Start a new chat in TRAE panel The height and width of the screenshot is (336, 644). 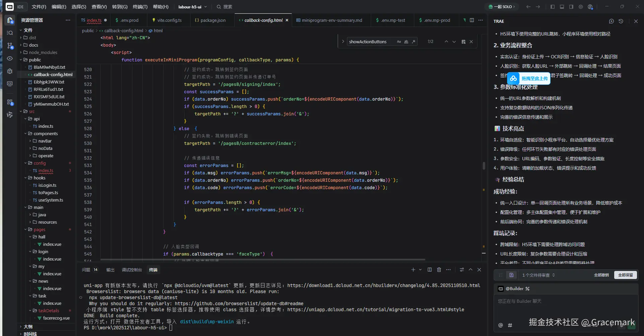pyautogui.click(x=612, y=21)
